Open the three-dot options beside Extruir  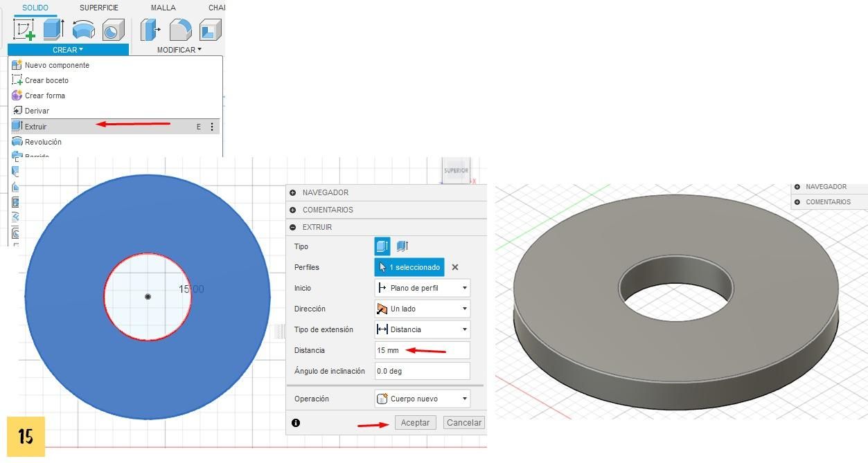point(212,127)
